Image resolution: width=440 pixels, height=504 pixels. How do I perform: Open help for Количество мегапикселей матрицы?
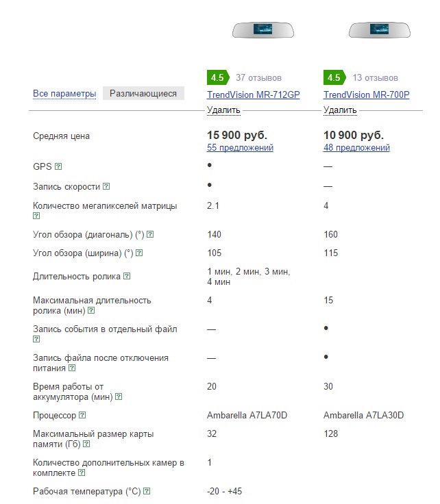pyautogui.click(x=36, y=216)
